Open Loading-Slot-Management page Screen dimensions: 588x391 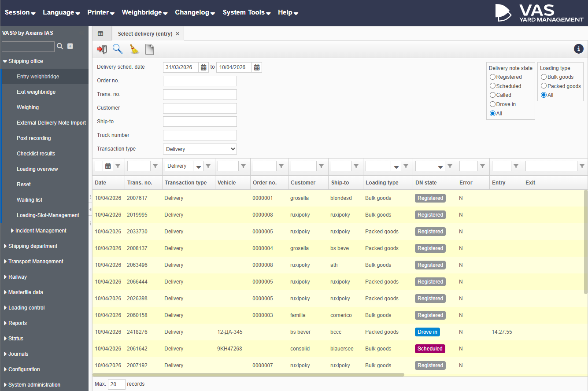[48, 215]
